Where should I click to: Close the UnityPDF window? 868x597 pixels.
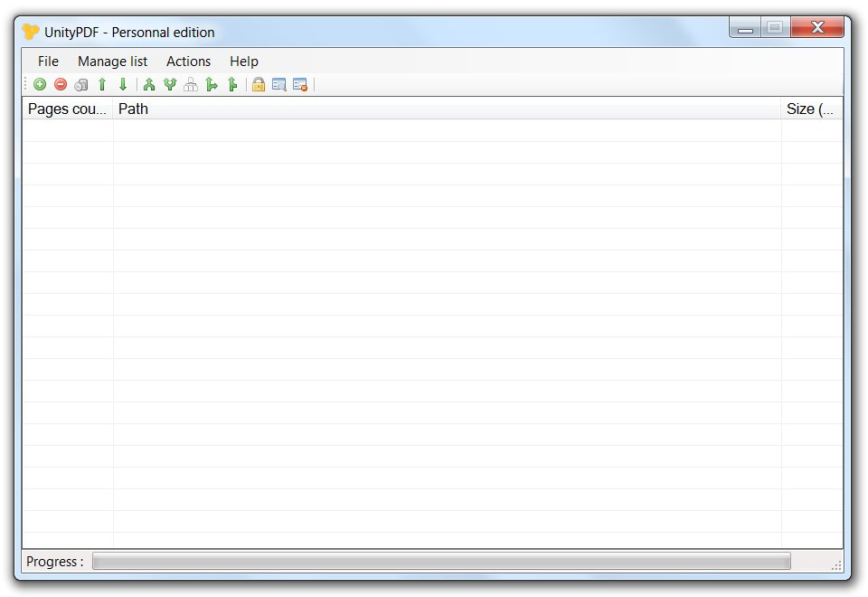(817, 27)
